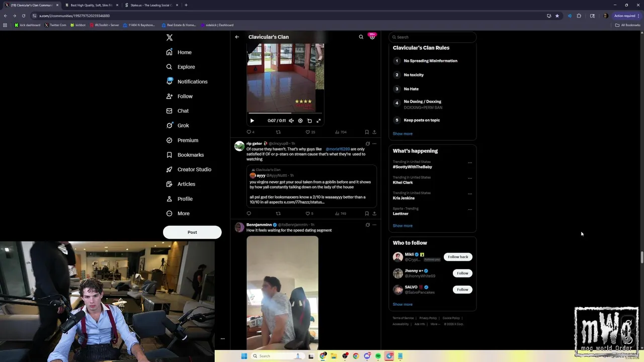The width and height of the screenshot is (644, 362).
Task: Open Grok explain on rip gator post
Action: [x=367, y=144]
